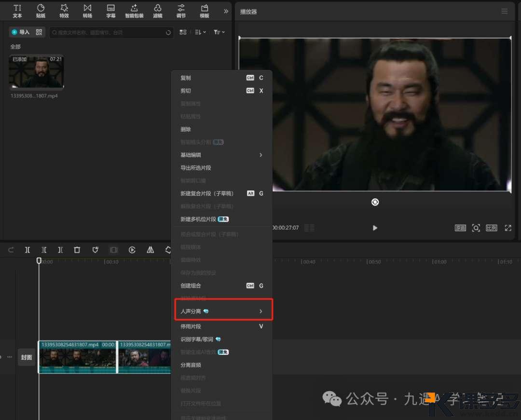The height and width of the screenshot is (420, 521).
Task: Choose 停用片段 from the context menu
Action: pos(222,326)
